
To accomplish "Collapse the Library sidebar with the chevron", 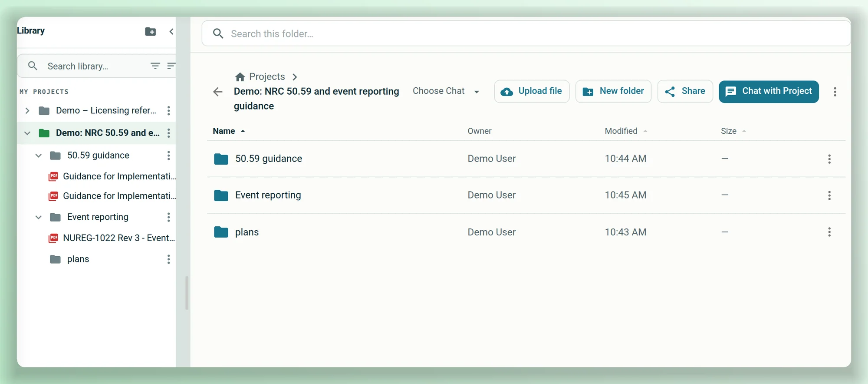I will tap(171, 31).
